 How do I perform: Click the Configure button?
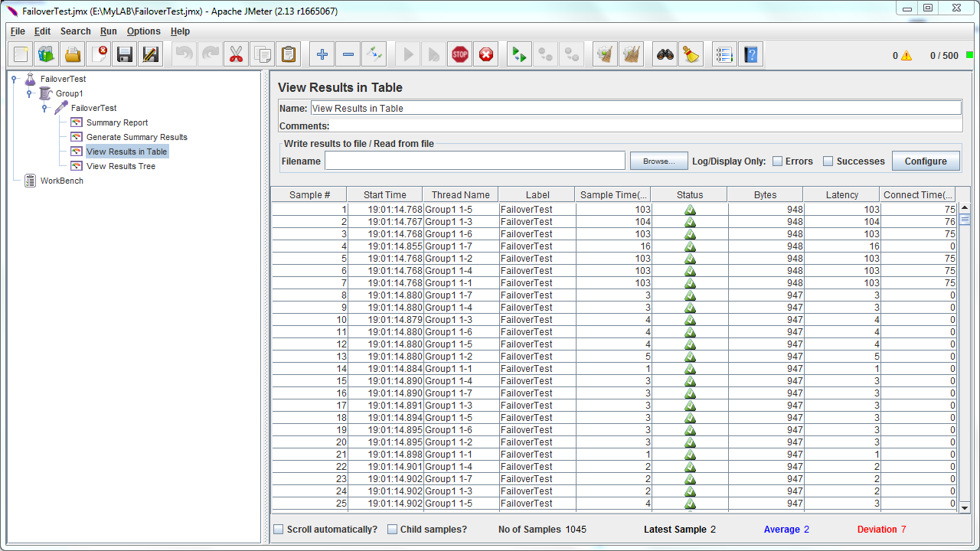click(x=926, y=161)
